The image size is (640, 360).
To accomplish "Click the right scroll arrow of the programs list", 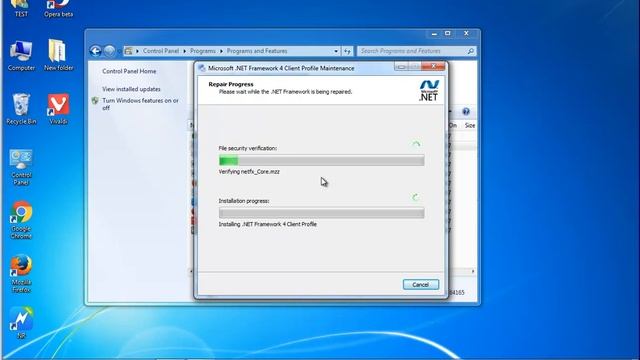I will click(x=473, y=271).
